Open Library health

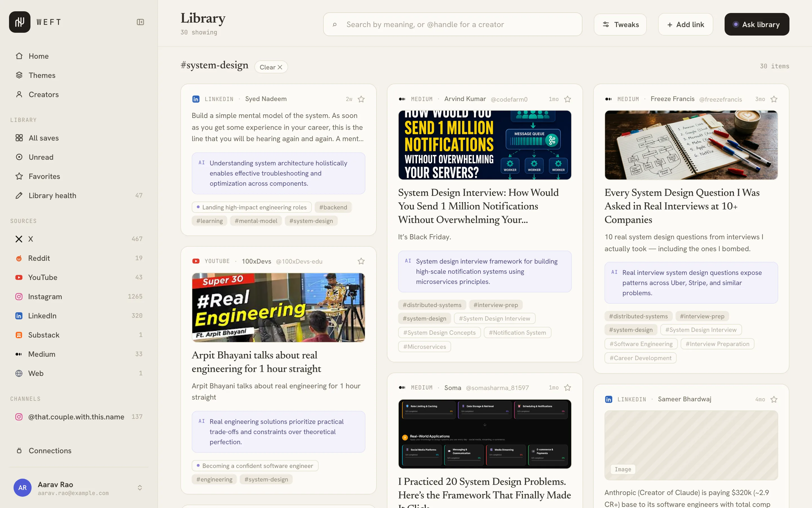[79, 196]
